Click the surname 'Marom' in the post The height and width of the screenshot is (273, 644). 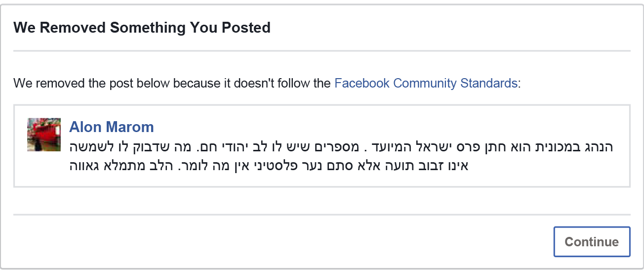pyautogui.click(x=130, y=127)
